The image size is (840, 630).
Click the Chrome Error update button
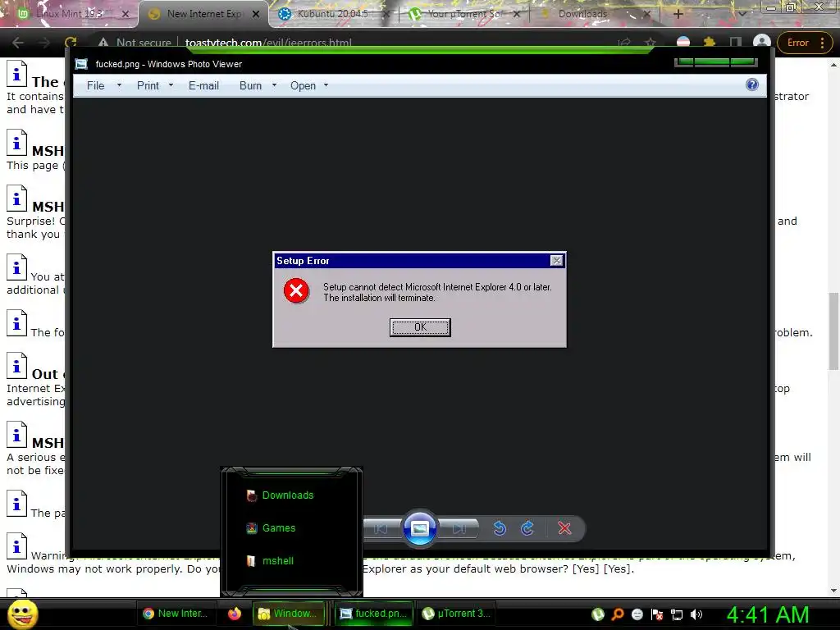804,43
